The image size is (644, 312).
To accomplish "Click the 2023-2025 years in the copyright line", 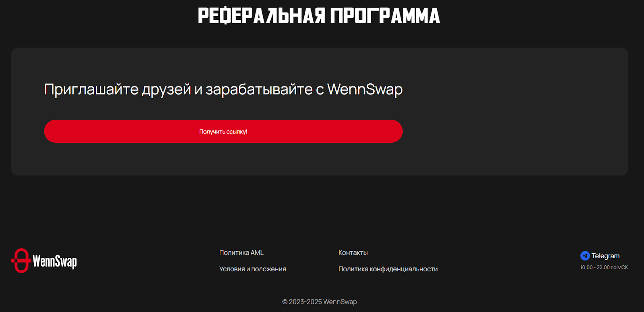I will point(305,302).
